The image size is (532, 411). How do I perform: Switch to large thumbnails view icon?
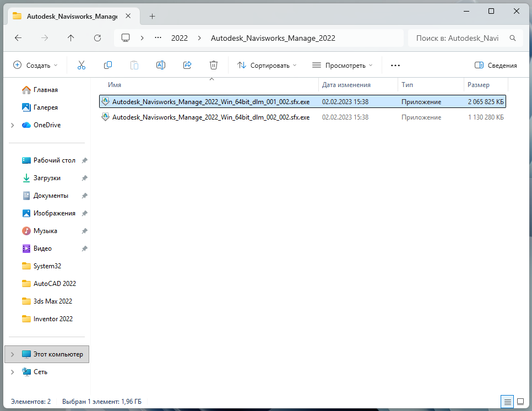(520, 401)
